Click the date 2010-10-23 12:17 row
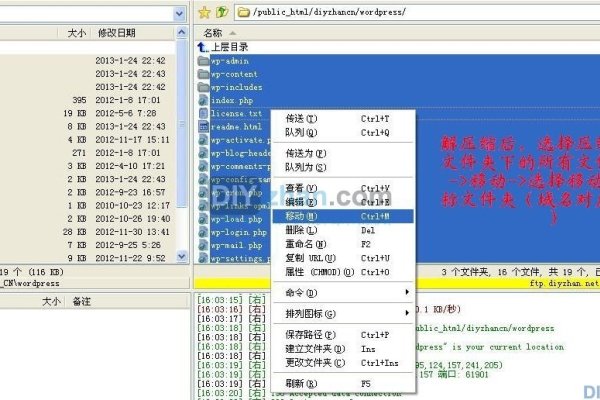The height and width of the screenshot is (400, 600). tap(132, 206)
